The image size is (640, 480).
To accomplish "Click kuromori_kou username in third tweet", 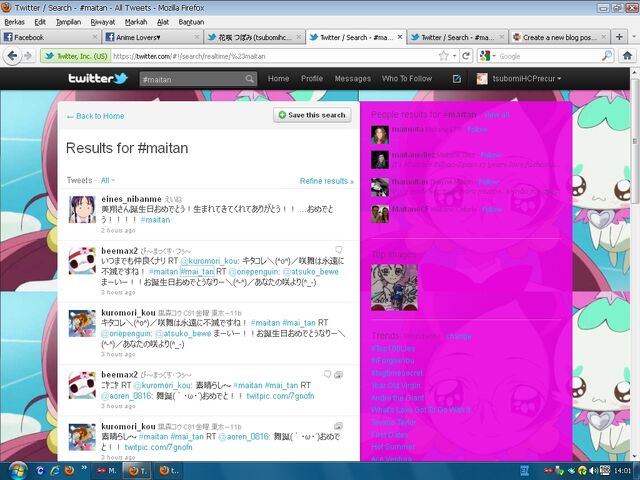I will pyautogui.click(x=128, y=313).
